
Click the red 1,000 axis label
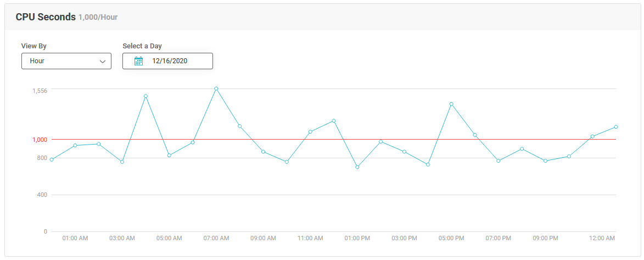(x=40, y=140)
